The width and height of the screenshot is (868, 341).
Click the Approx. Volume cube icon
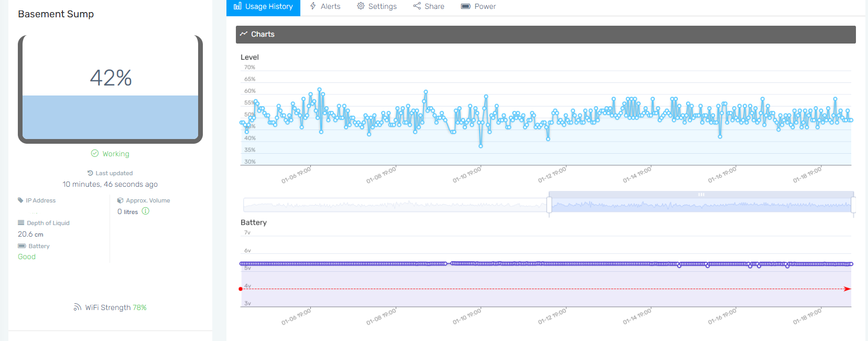(120, 200)
